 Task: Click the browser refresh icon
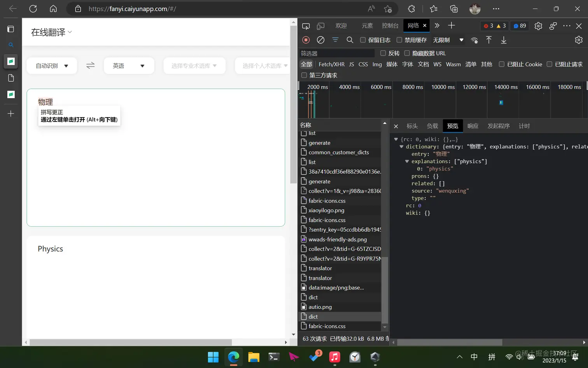click(33, 9)
